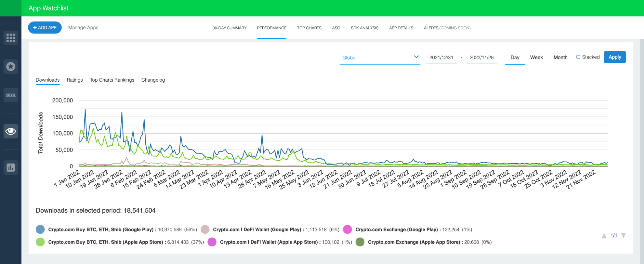Click the start date field 2021/12/31
The image size is (644, 264).
441,57
